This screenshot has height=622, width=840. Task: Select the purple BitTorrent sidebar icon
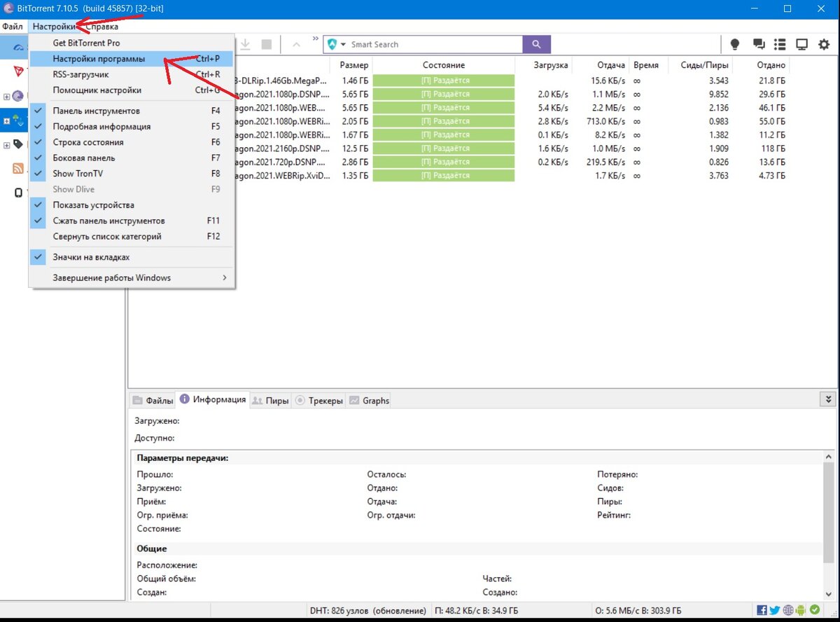coord(18,96)
